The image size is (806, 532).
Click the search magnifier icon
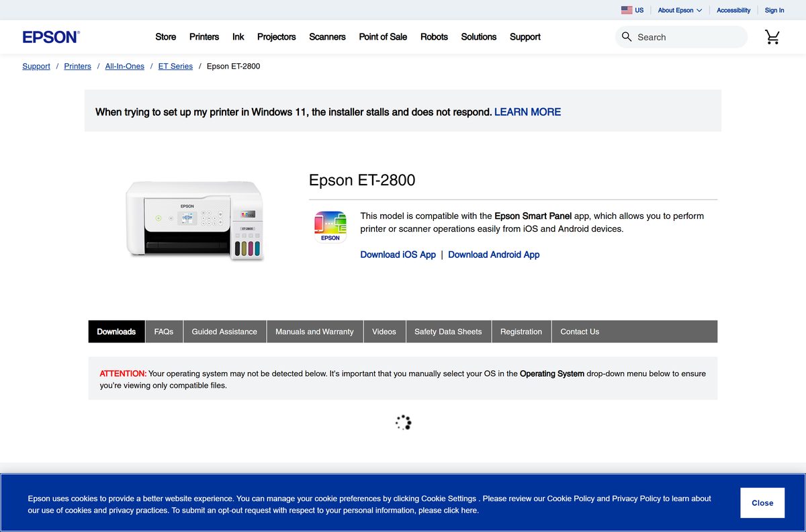pos(627,37)
